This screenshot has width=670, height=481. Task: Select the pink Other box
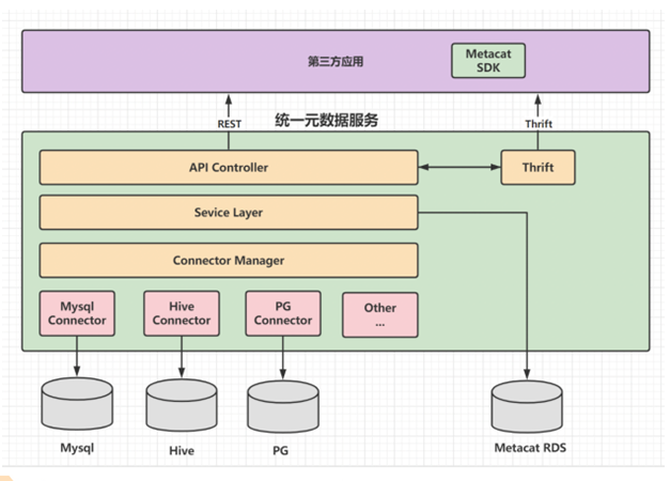pos(380,314)
